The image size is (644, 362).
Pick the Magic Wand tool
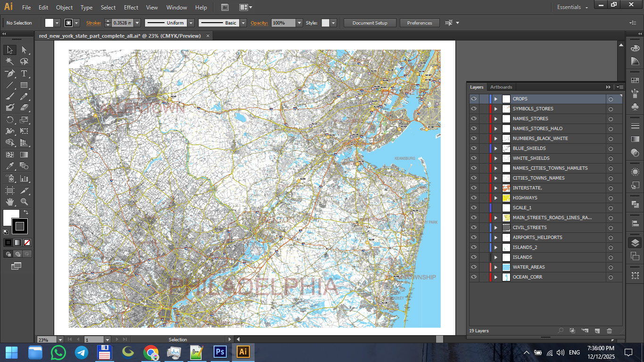[9, 62]
